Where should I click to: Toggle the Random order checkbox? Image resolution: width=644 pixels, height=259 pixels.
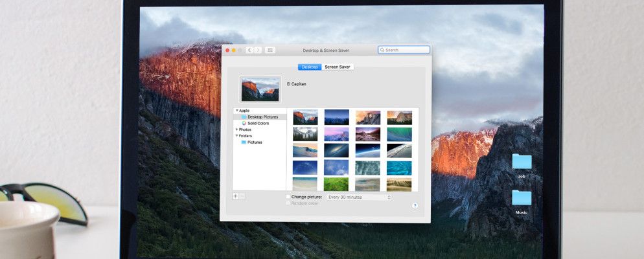click(x=288, y=203)
